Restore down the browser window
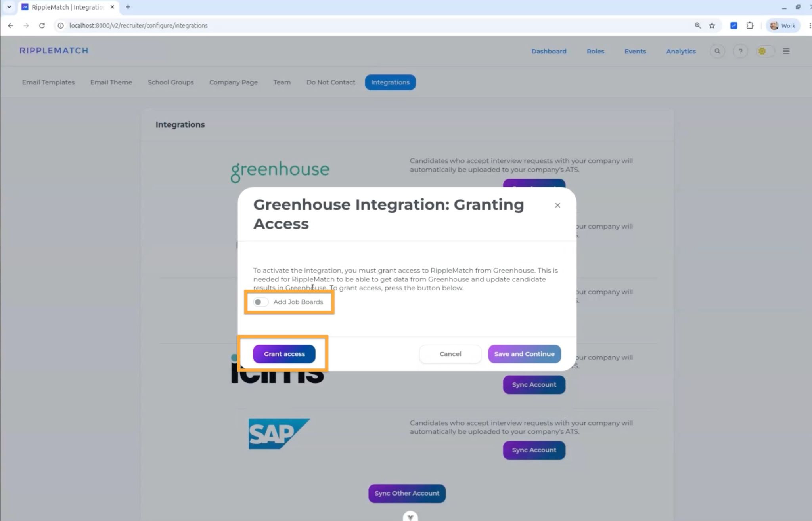 (798, 7)
